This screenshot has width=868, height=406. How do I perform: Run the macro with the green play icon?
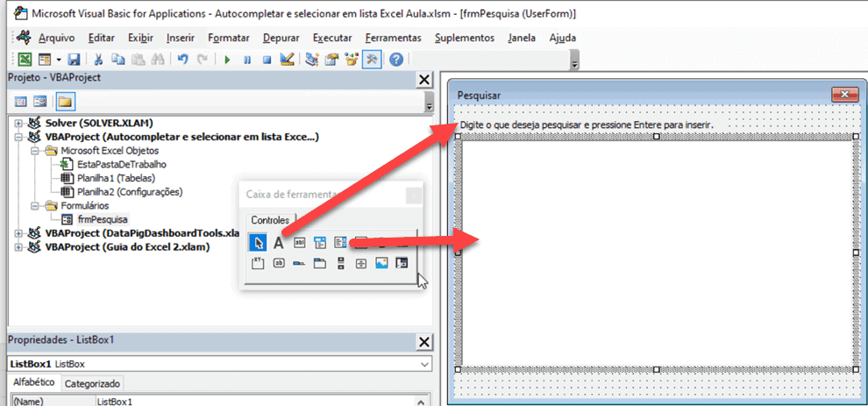click(x=226, y=60)
